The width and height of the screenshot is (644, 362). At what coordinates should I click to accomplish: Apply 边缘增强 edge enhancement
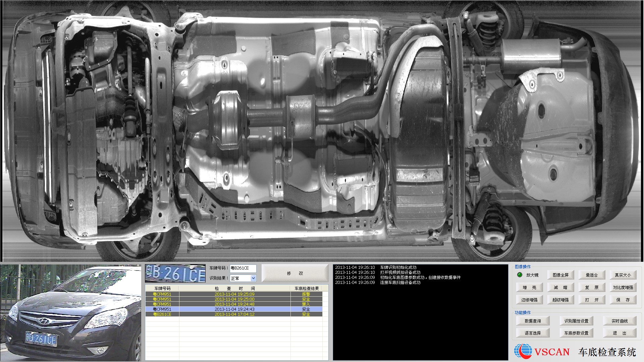pyautogui.click(x=529, y=300)
